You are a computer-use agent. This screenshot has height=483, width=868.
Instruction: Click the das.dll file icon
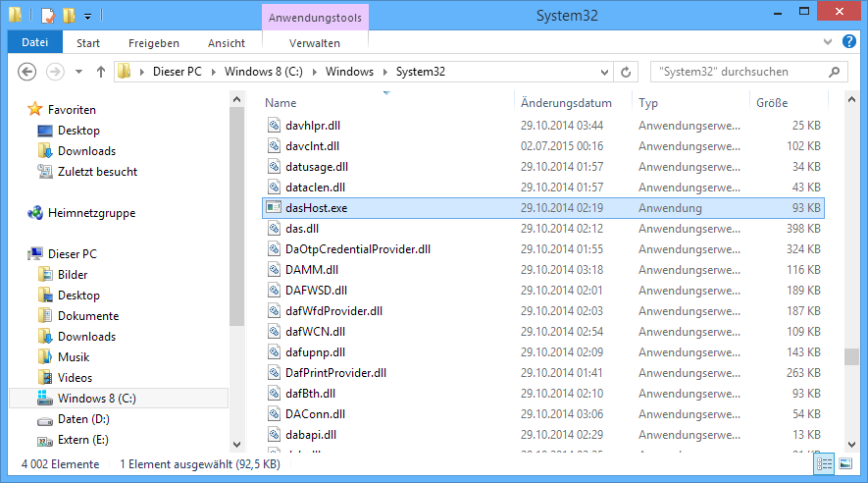point(274,228)
